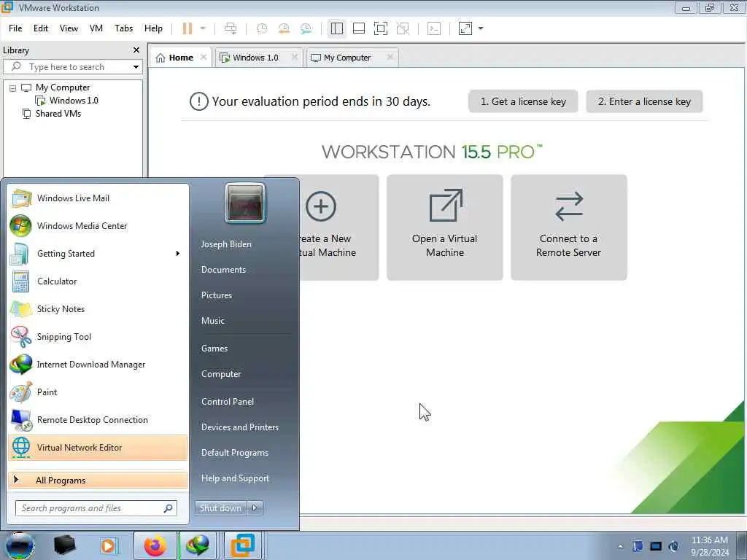Viewport: 747px width, 560px height.
Task: Revert virtual machine to snapshot icon
Action: tap(284, 28)
